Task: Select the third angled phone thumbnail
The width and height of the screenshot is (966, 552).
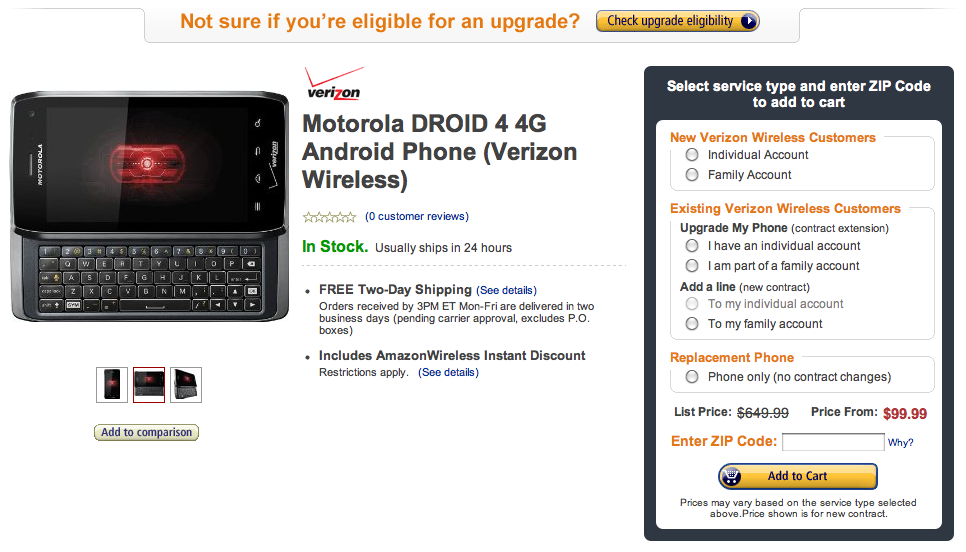Action: [x=186, y=384]
